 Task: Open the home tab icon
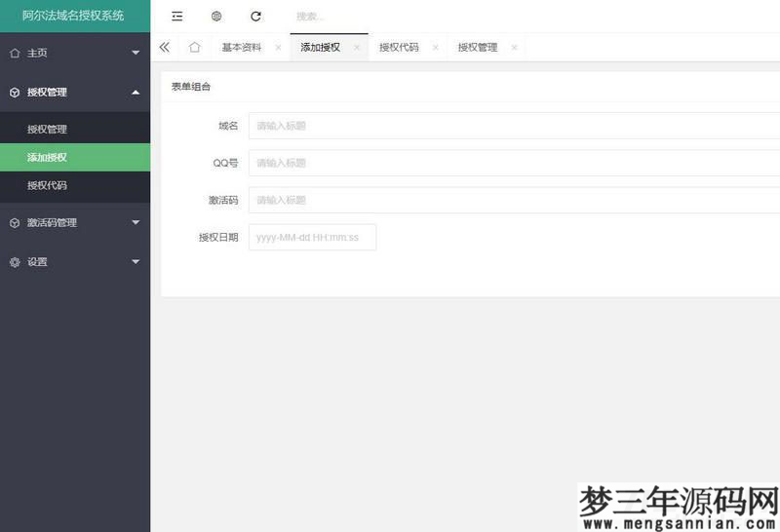click(194, 47)
